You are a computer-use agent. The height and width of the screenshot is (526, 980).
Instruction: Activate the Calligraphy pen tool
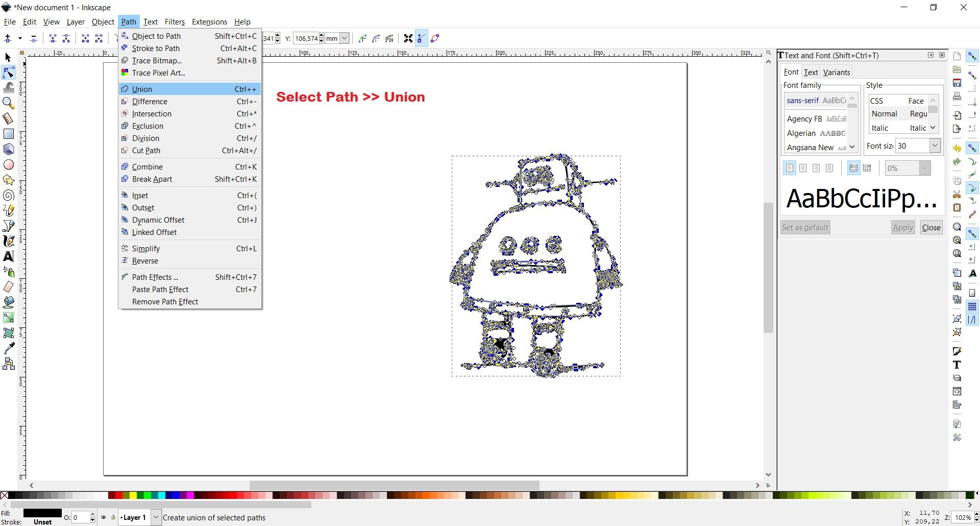click(8, 241)
